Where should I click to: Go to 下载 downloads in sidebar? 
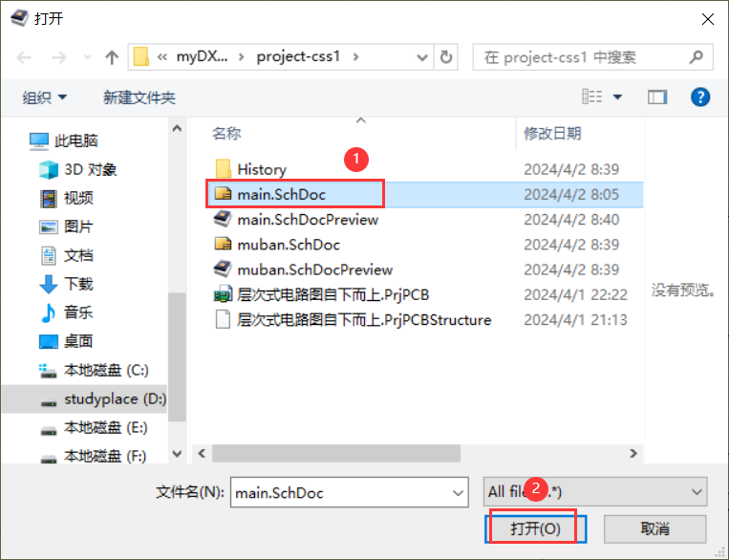(x=78, y=284)
